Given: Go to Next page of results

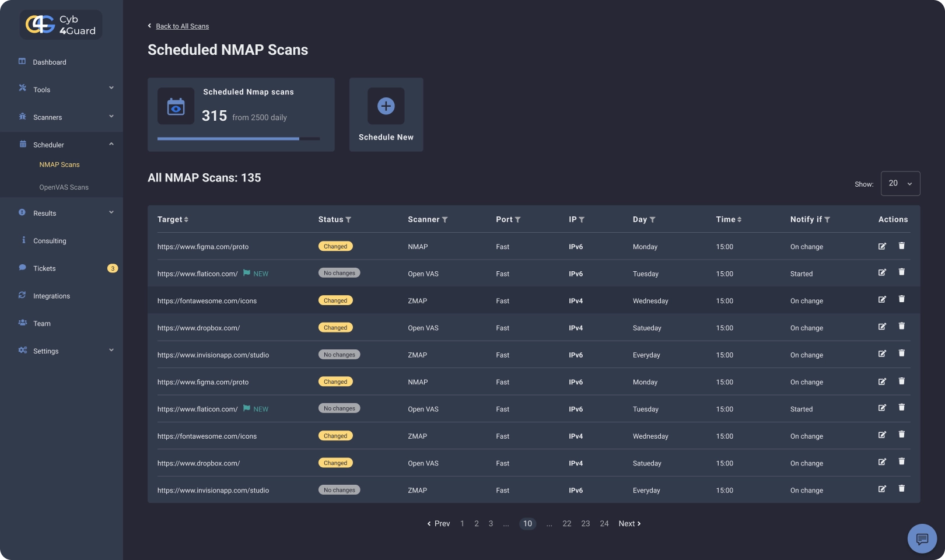Looking at the screenshot, I should [629, 524].
